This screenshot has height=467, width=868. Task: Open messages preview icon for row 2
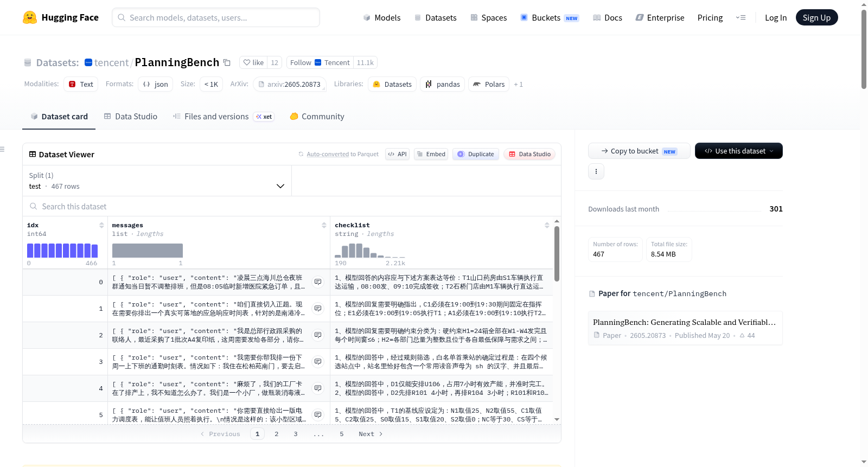[318, 335]
